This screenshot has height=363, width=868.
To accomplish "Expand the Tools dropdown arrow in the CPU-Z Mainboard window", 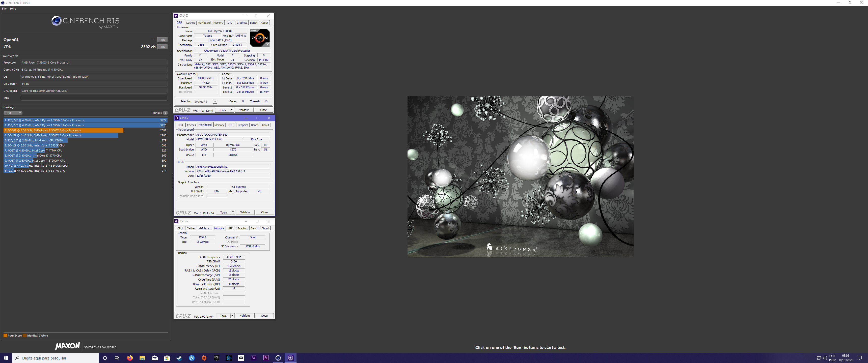I will click(232, 212).
